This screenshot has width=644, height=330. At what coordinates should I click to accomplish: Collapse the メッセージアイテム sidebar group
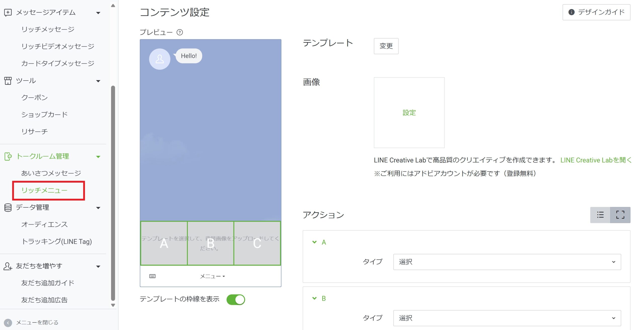(98, 13)
